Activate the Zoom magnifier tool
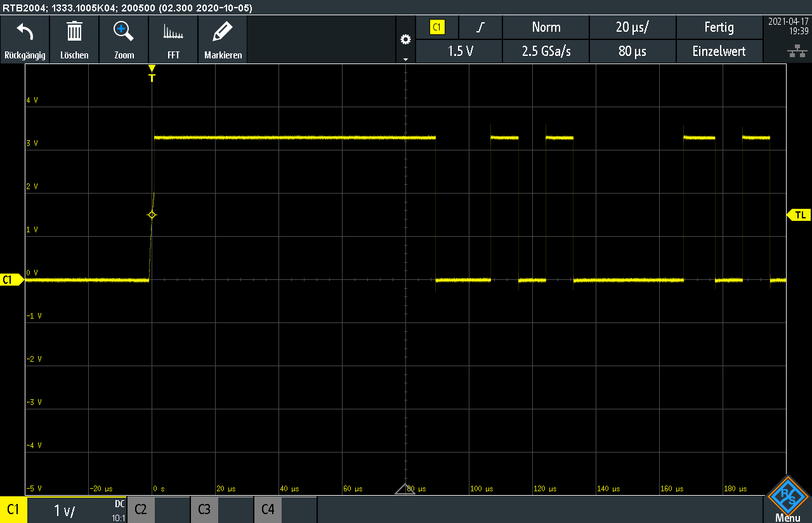The image size is (812, 523). [x=124, y=31]
